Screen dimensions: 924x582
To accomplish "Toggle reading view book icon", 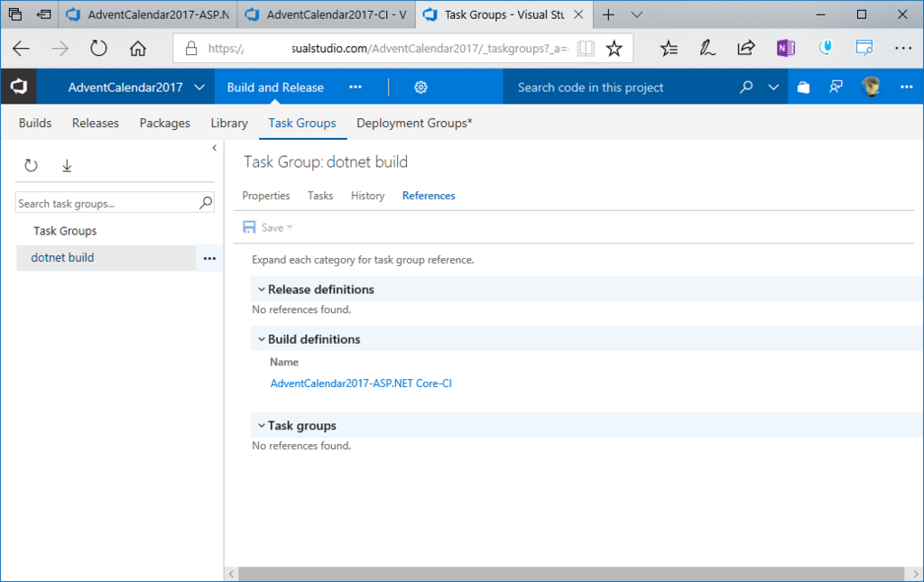I will click(586, 49).
